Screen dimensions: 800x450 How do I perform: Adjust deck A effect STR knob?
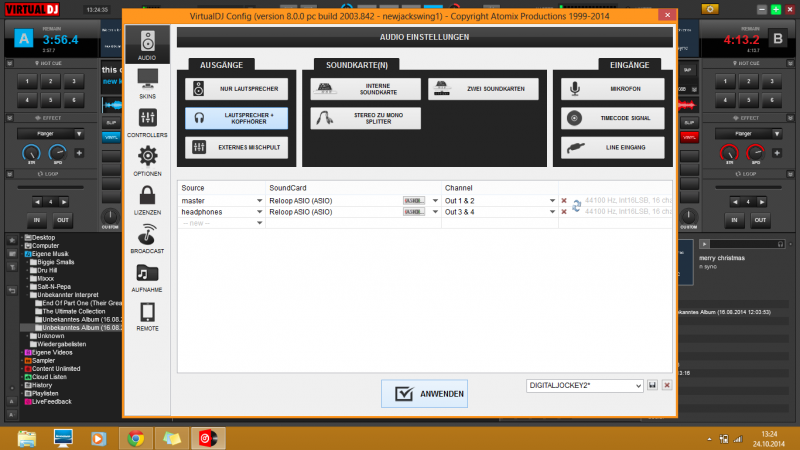[31, 153]
